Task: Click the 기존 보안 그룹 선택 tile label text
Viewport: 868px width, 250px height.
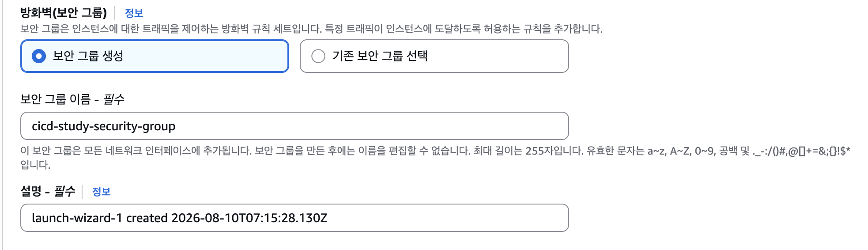Action: point(380,56)
